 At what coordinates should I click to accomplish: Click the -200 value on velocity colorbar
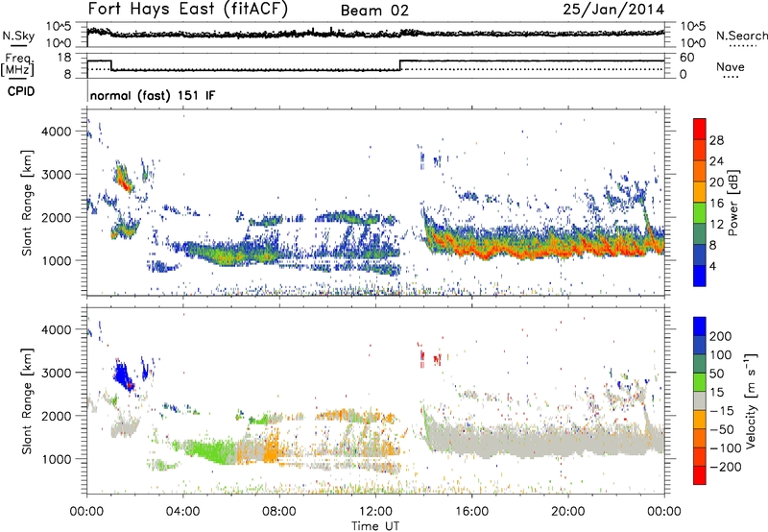pos(726,468)
